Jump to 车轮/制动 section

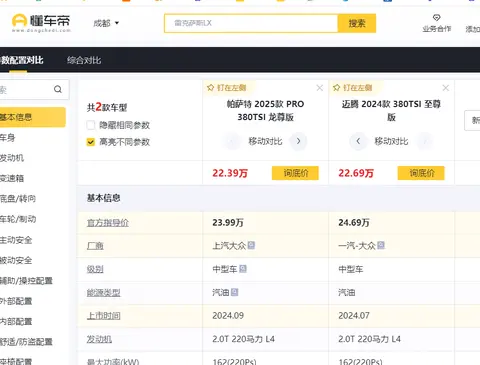(x=18, y=219)
